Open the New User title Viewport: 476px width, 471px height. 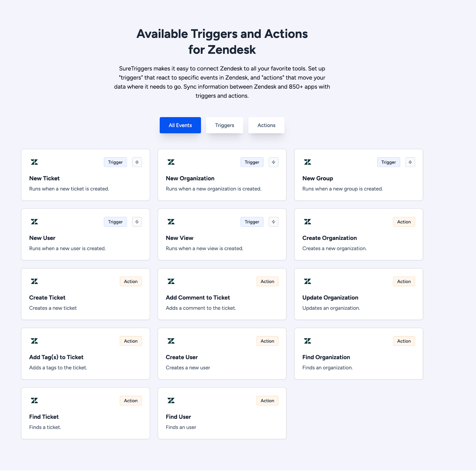[42, 238]
